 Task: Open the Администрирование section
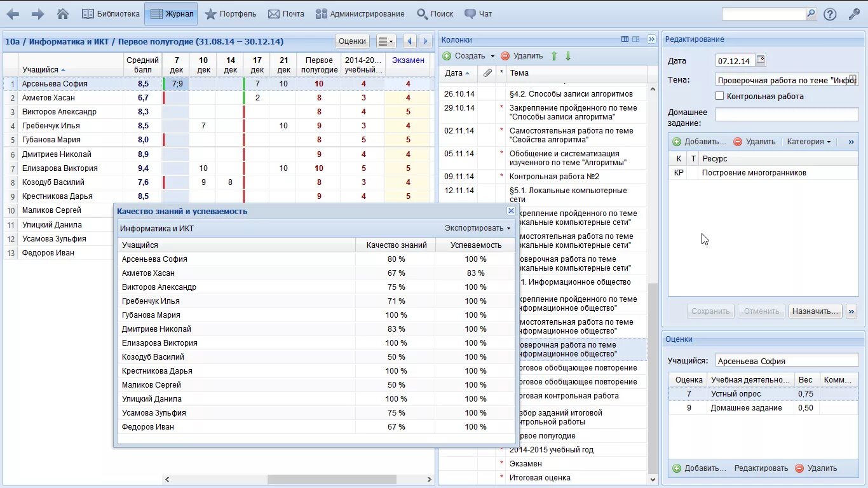[360, 14]
